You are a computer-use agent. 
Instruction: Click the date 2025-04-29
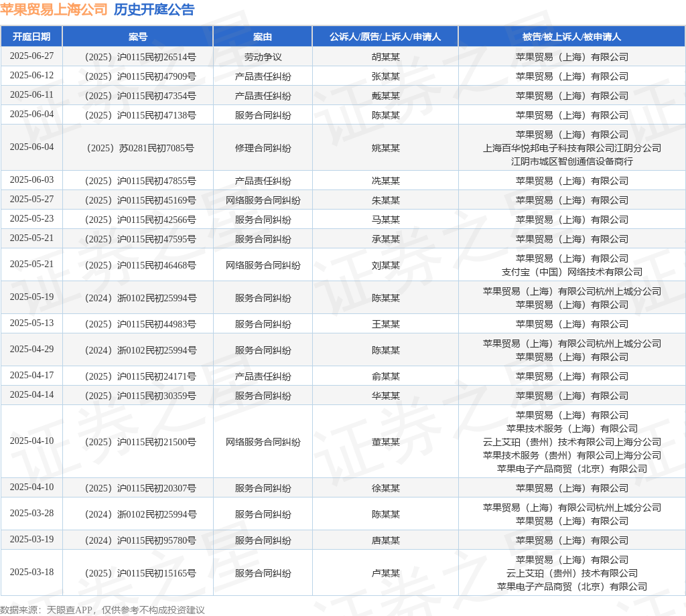(x=31, y=349)
